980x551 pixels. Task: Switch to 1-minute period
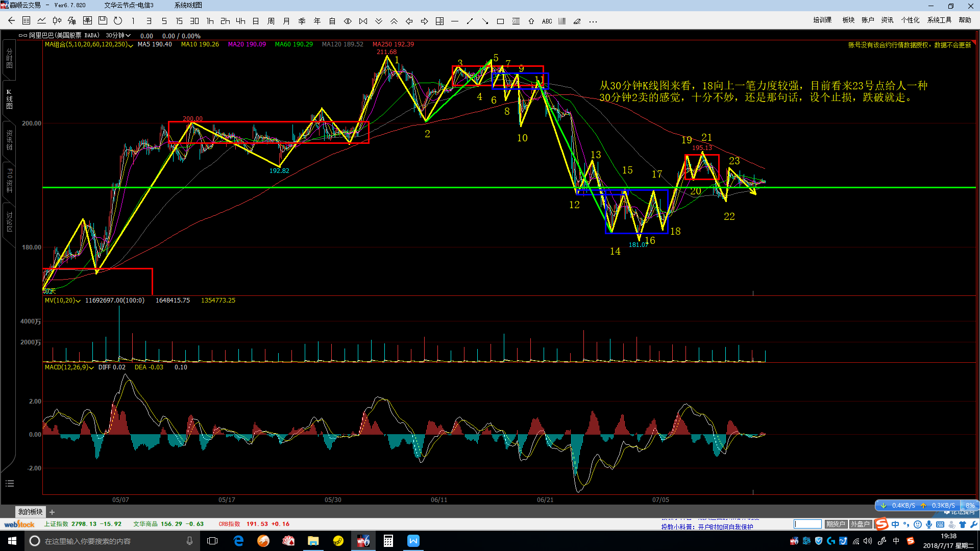[133, 21]
